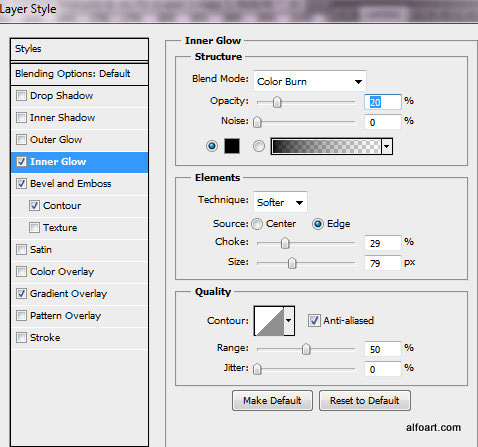This screenshot has height=447, width=478.
Task: Choose Edge as the glow source
Action: (x=318, y=224)
